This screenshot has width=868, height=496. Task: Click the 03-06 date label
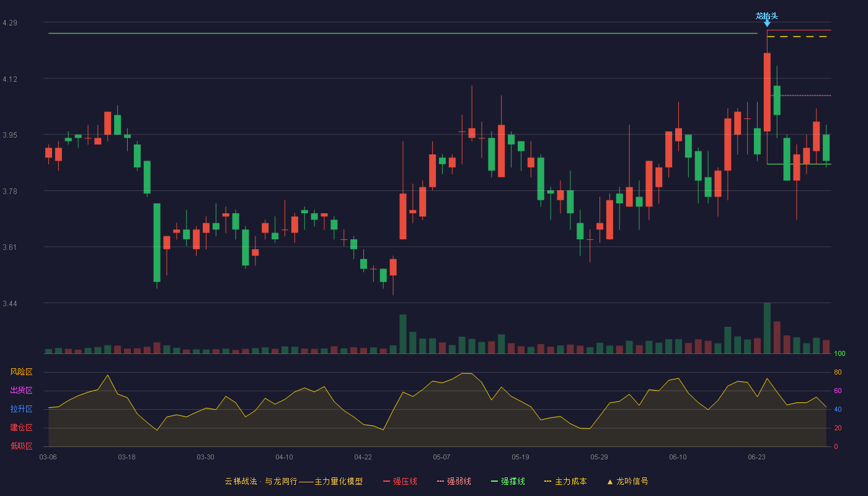tap(48, 457)
